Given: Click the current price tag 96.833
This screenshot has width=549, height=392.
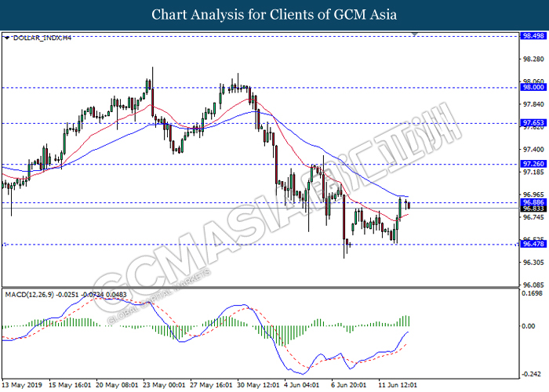Looking at the screenshot, I should click(x=533, y=209).
